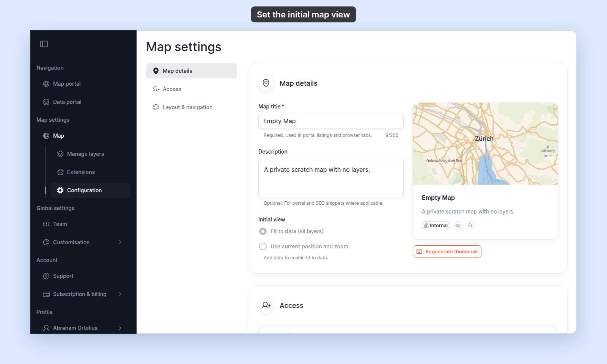Click the add-user icon in Access section header
The image size is (607, 364).
266,305
